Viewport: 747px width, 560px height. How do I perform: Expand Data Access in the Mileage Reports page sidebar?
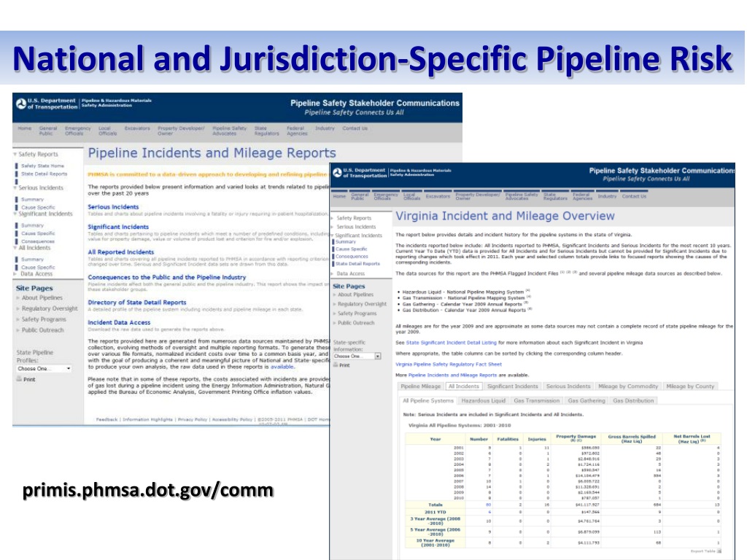click(x=15, y=274)
